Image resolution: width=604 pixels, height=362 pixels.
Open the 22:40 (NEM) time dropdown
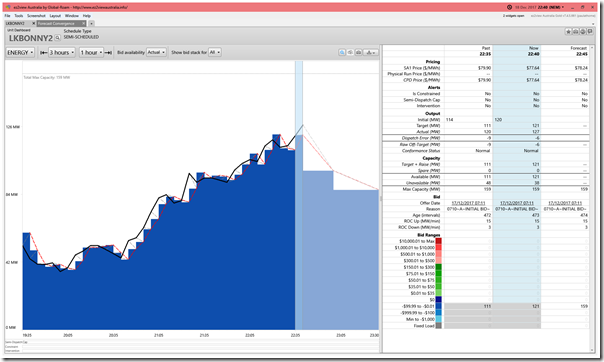551,7
